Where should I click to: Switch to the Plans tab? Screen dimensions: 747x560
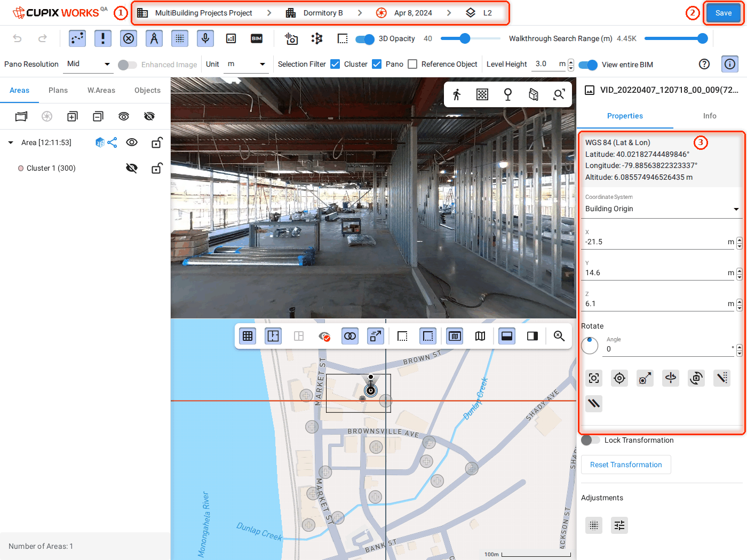tap(58, 90)
